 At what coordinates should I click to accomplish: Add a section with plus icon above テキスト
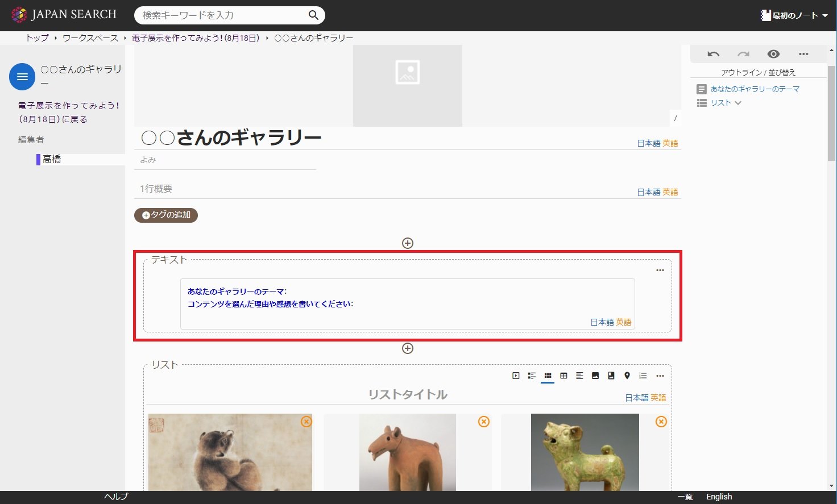point(408,243)
